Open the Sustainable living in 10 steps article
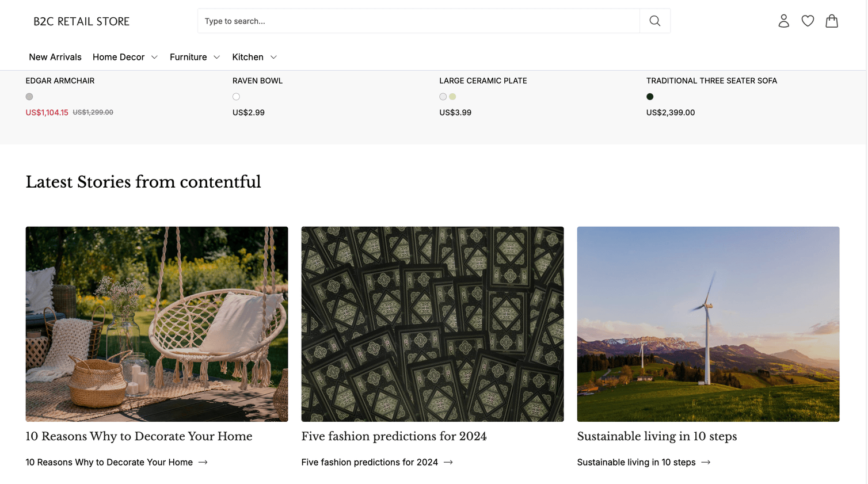 [657, 436]
